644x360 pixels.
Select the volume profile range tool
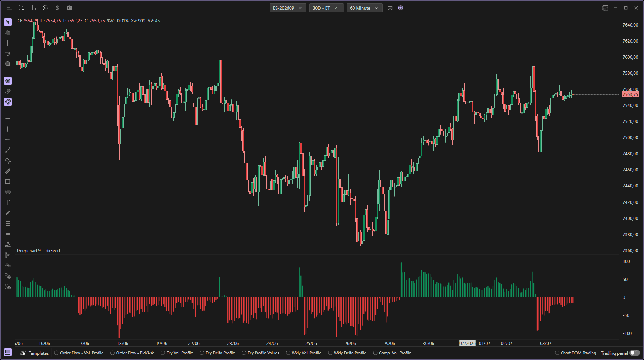[x=8, y=255]
